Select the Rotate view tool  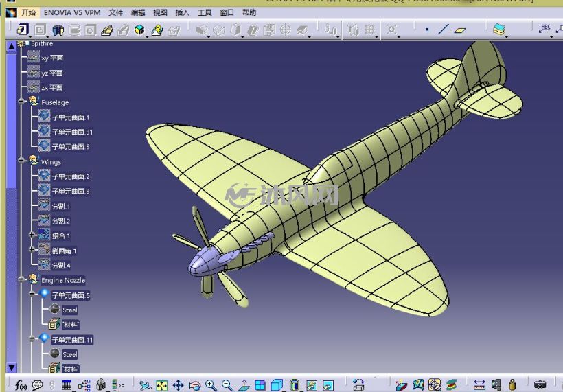194,385
